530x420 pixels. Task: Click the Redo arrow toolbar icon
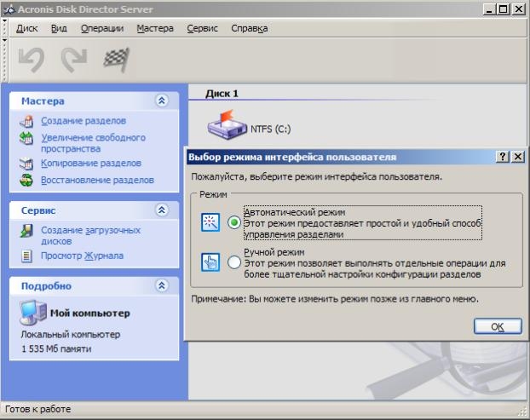pos(74,60)
